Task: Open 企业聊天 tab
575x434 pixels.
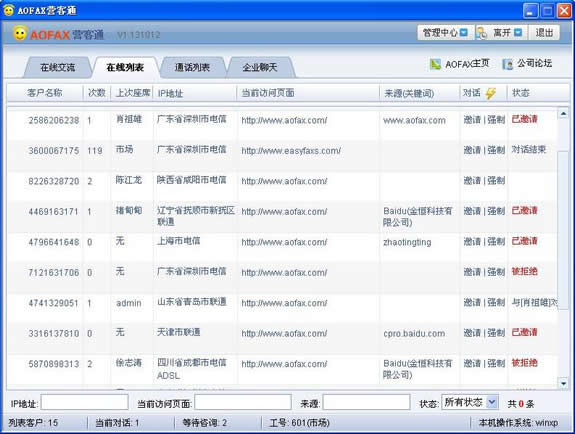Action: 260,68
